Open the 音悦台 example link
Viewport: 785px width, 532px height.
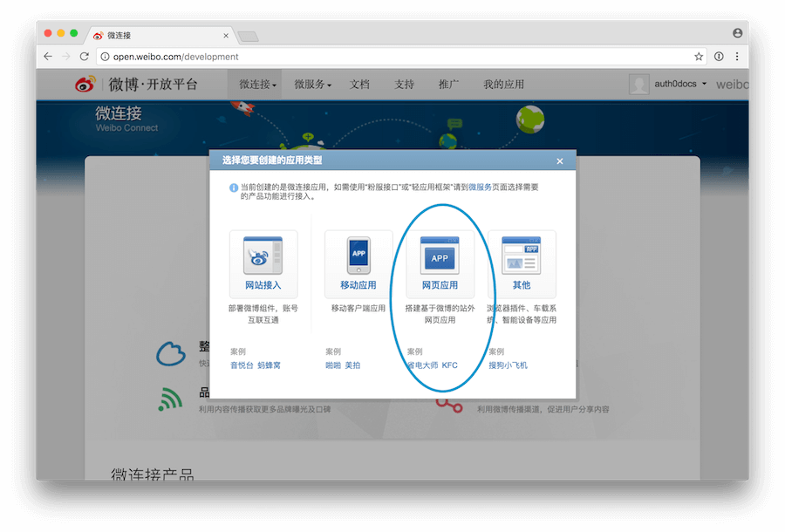point(242,365)
